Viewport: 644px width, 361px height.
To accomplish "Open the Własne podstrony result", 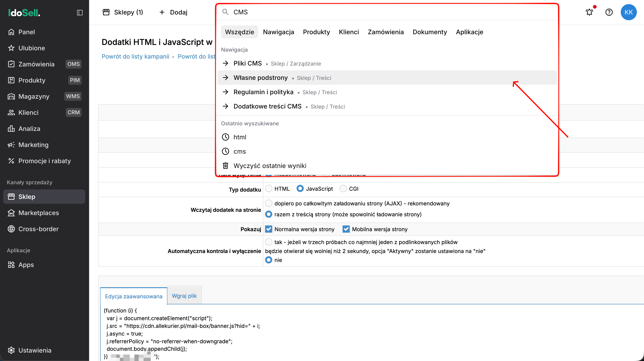I will coord(387,78).
